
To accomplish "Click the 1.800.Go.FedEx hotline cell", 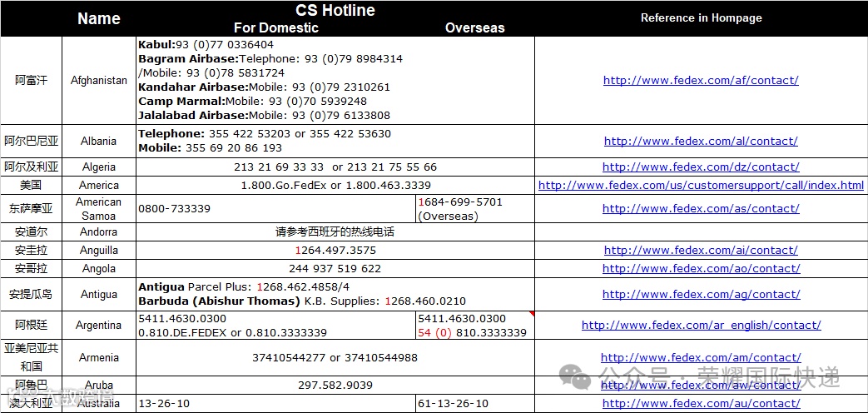I will [x=335, y=185].
